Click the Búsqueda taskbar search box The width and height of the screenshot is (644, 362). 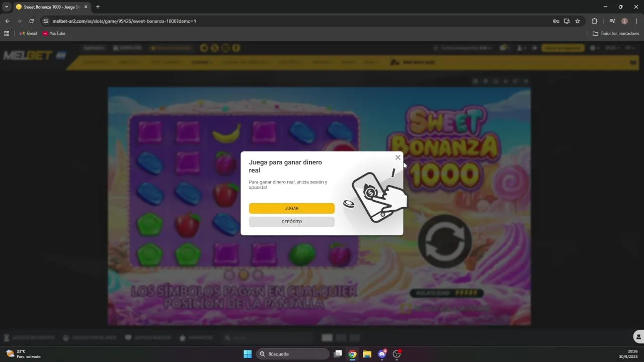pos(293,354)
